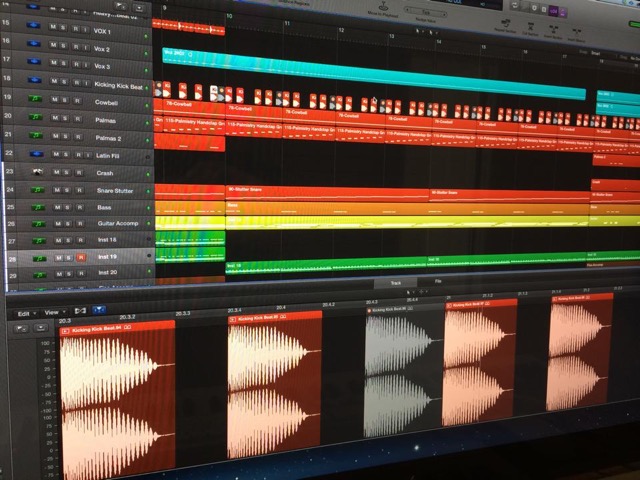Open the Edit menu in the audio editor
The image size is (640, 480).
pyautogui.click(x=24, y=312)
